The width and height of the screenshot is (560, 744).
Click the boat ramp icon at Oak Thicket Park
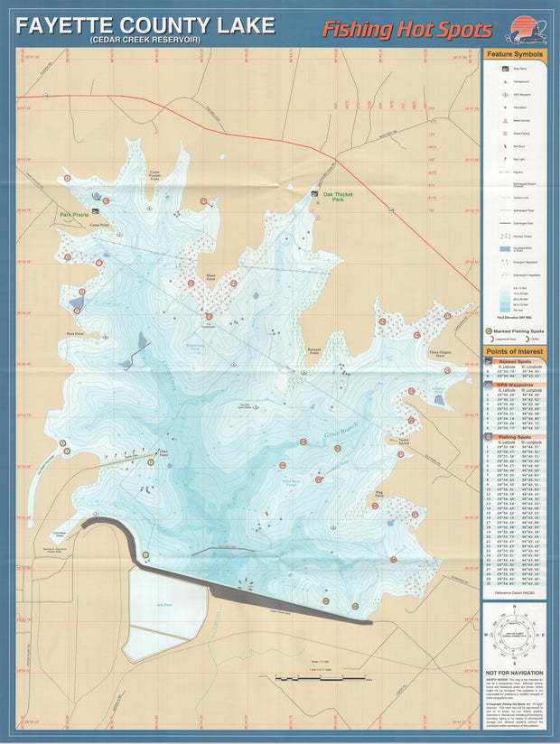[314, 194]
